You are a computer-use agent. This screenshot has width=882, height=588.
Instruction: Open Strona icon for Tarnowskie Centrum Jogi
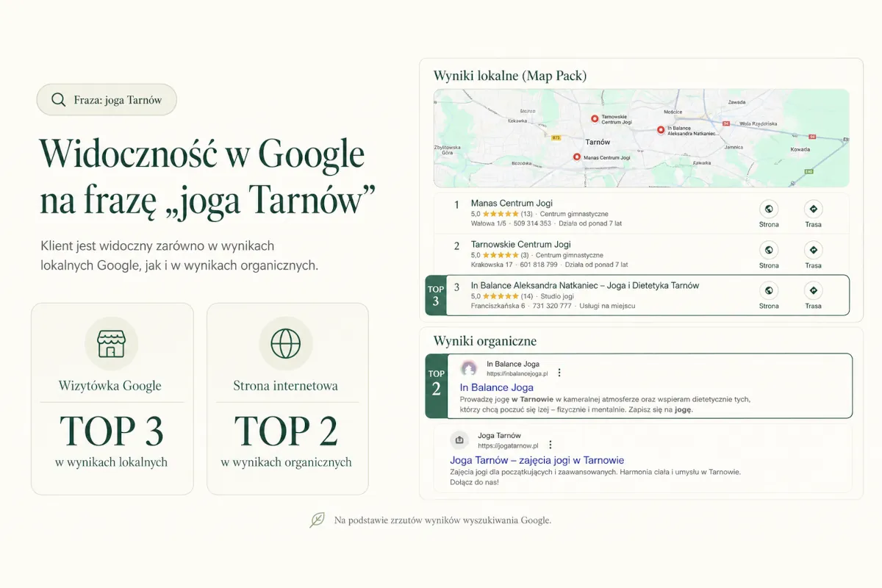769,249
